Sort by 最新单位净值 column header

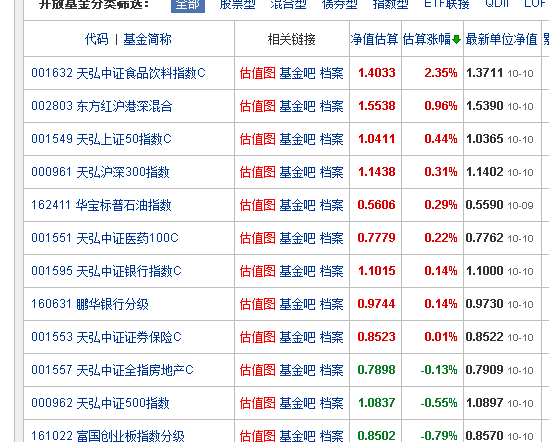pos(501,39)
